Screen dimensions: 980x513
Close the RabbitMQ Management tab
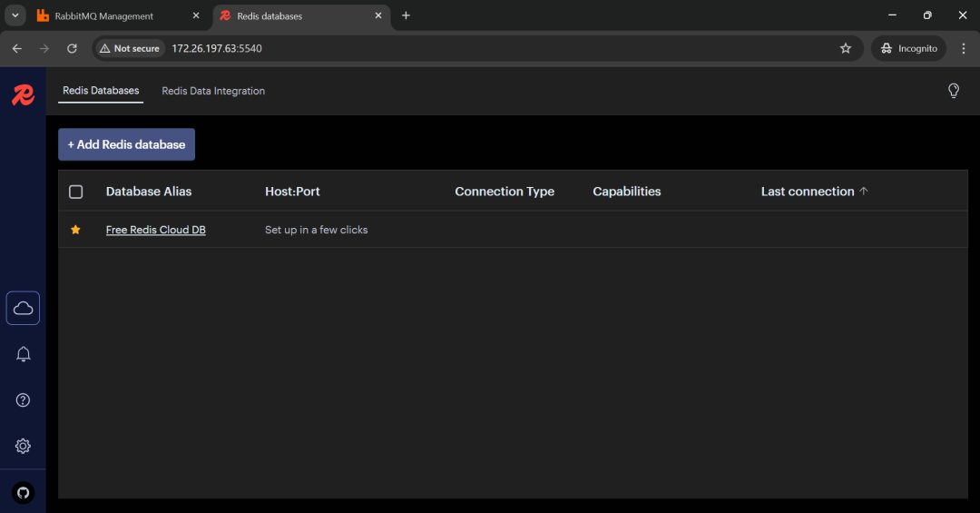pos(196,15)
